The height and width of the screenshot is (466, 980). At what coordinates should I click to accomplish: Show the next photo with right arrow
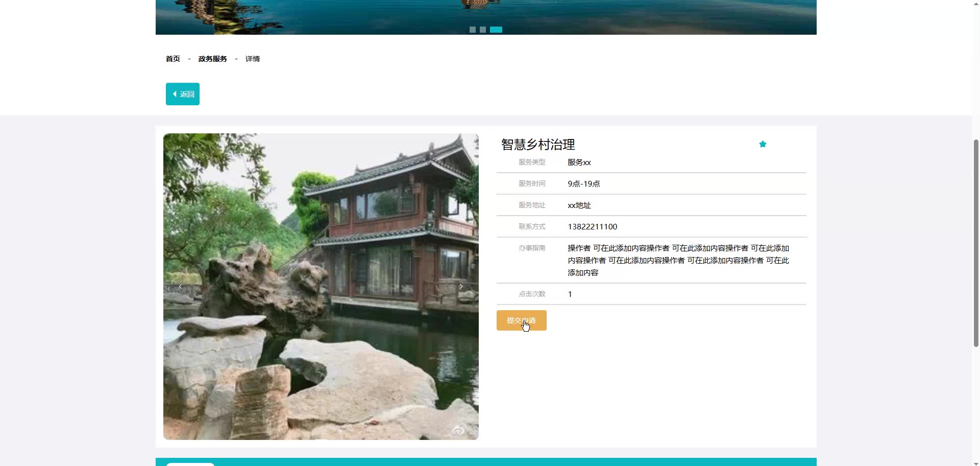point(461,287)
